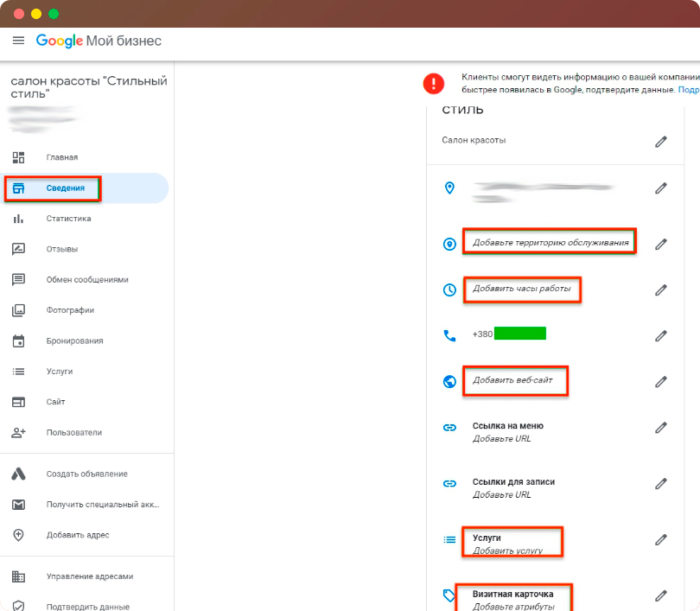Open Отзывы in the sidebar

62,249
